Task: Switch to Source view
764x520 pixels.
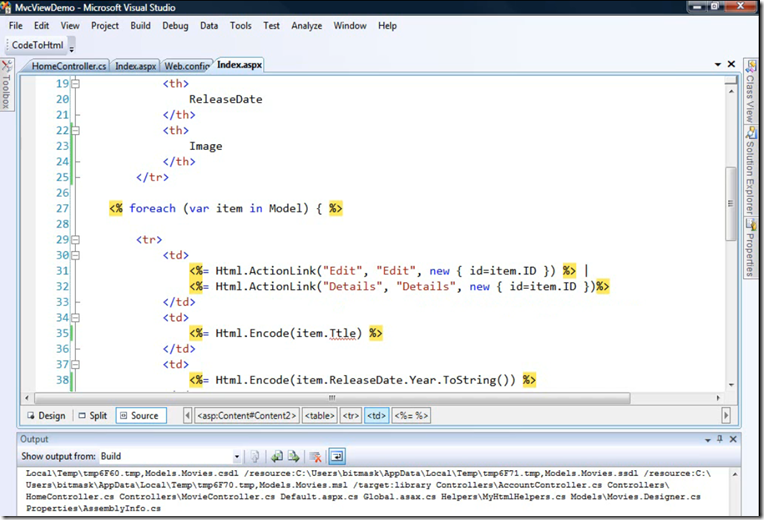Action: tap(140, 416)
